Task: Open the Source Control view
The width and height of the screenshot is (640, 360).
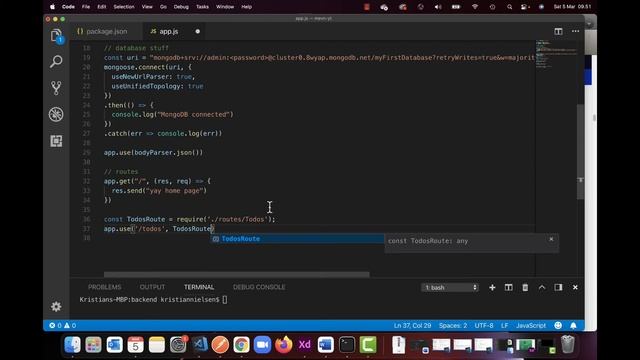Action: tap(56, 88)
